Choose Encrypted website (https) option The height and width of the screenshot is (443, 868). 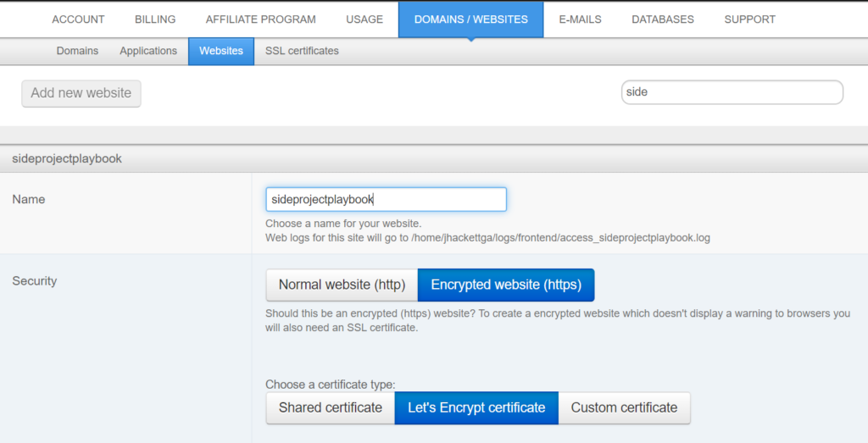coord(506,285)
